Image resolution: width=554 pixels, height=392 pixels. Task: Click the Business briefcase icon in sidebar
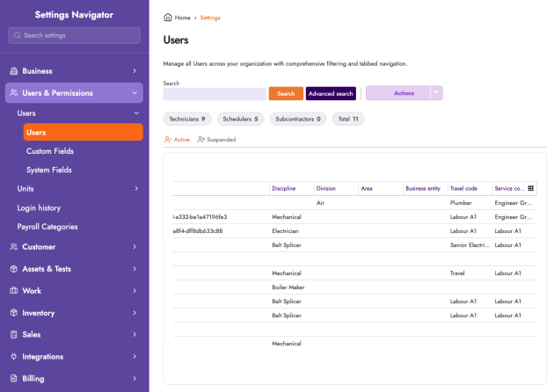[x=14, y=71]
